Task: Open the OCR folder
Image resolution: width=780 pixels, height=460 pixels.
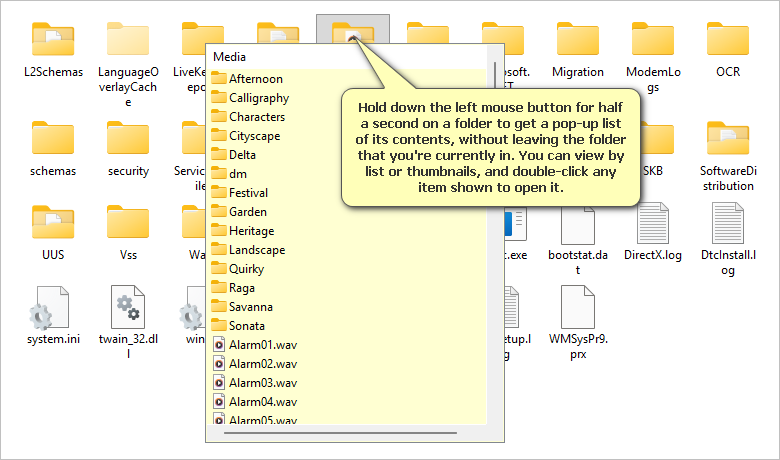Action: tap(727, 40)
